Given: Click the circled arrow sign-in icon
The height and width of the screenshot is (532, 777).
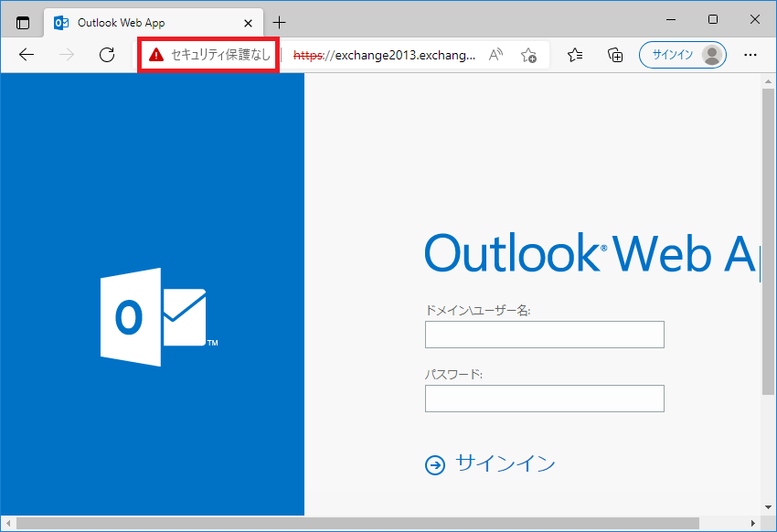Looking at the screenshot, I should coord(435,465).
